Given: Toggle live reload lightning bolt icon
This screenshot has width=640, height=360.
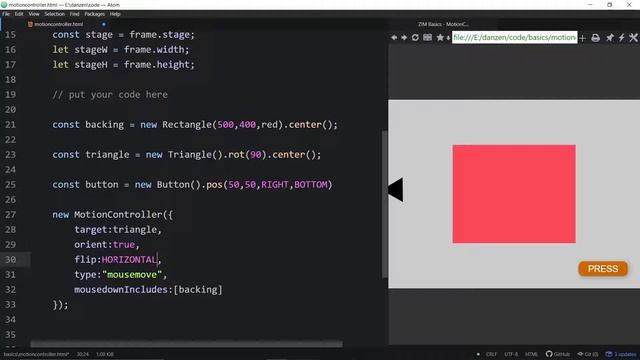Looking at the screenshot, I should point(621,38).
